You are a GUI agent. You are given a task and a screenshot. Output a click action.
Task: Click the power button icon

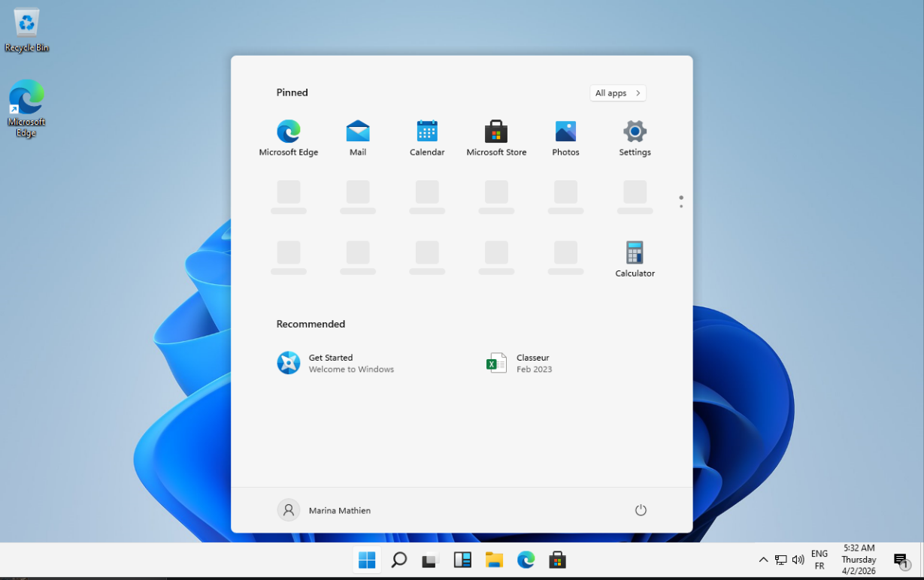(x=641, y=510)
